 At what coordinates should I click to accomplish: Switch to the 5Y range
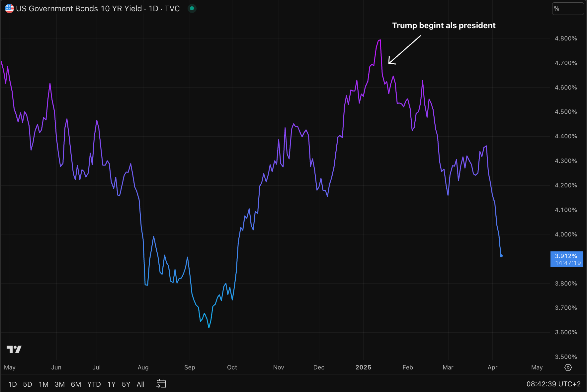pos(126,384)
